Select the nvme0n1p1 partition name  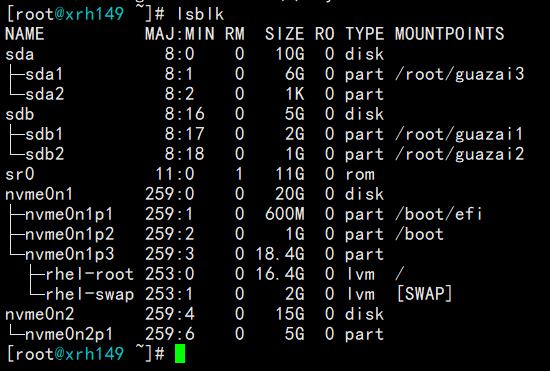(69, 214)
